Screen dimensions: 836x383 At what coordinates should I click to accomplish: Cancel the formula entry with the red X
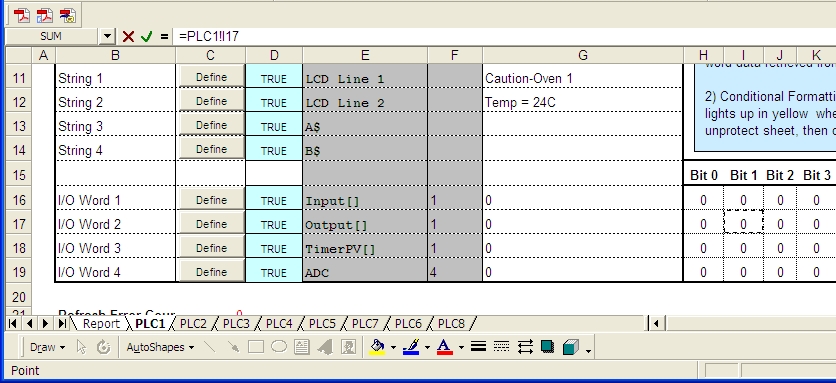click(x=128, y=36)
